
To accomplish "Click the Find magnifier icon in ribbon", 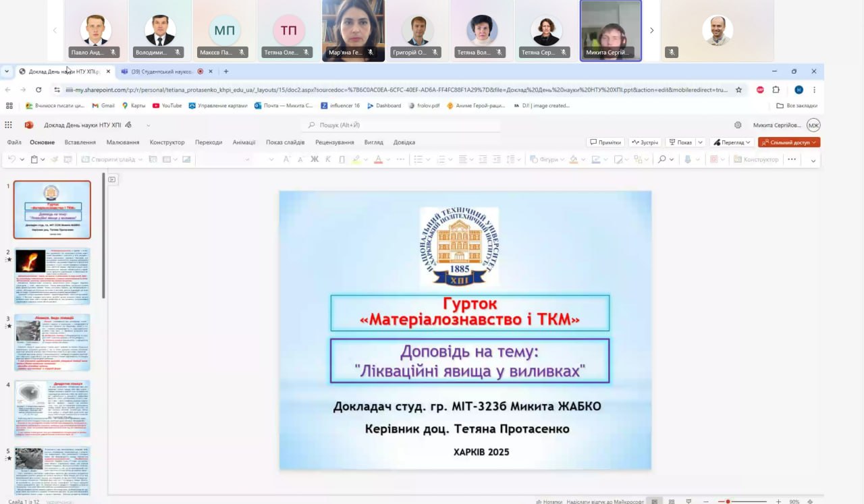I will pyautogui.click(x=662, y=159).
